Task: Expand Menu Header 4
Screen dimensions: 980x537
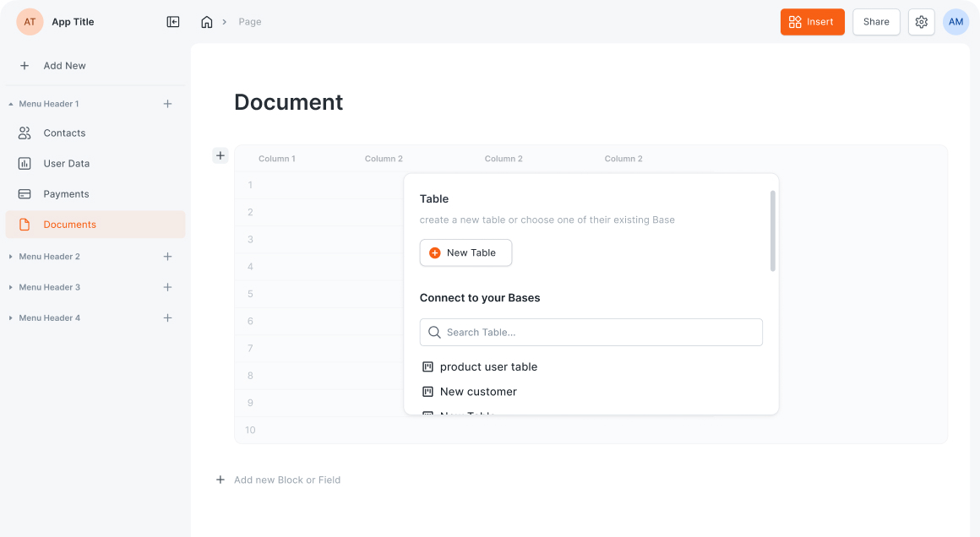Action: pyautogui.click(x=10, y=317)
